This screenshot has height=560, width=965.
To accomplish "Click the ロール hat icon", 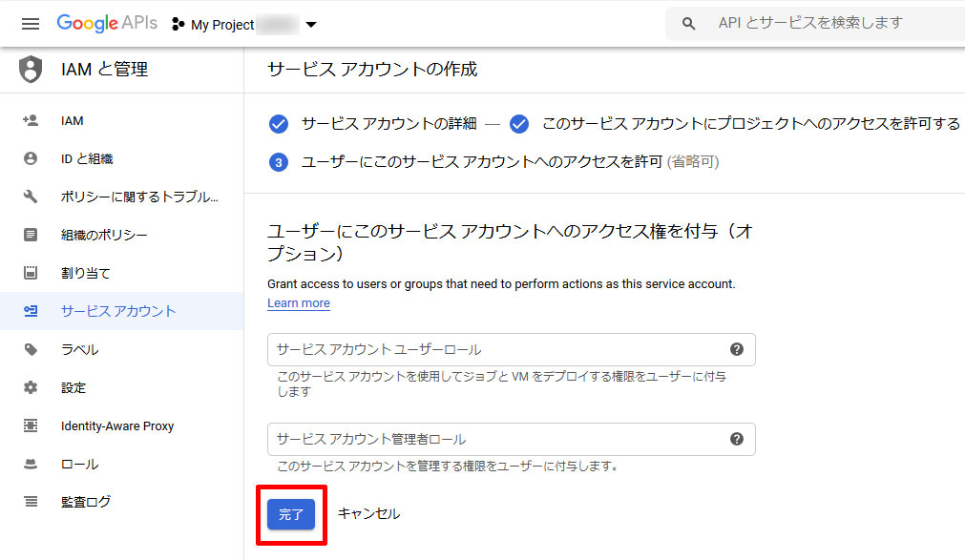I will coord(31,464).
